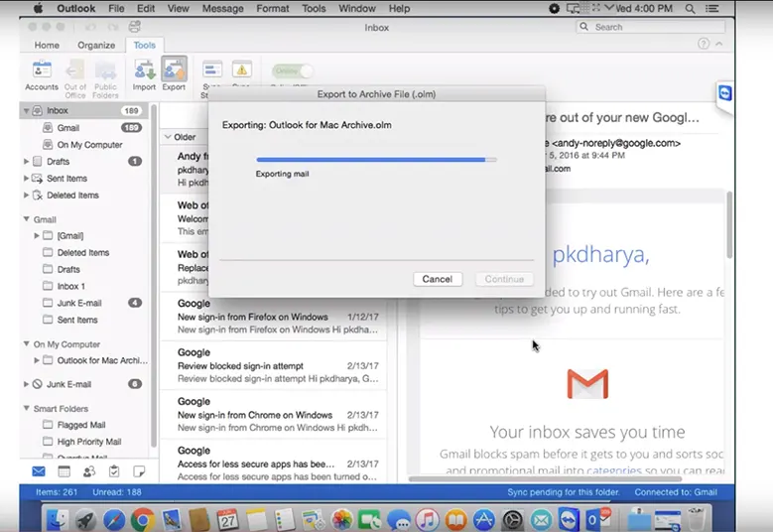Open Spotlight search in the menu bar

pyautogui.click(x=691, y=8)
